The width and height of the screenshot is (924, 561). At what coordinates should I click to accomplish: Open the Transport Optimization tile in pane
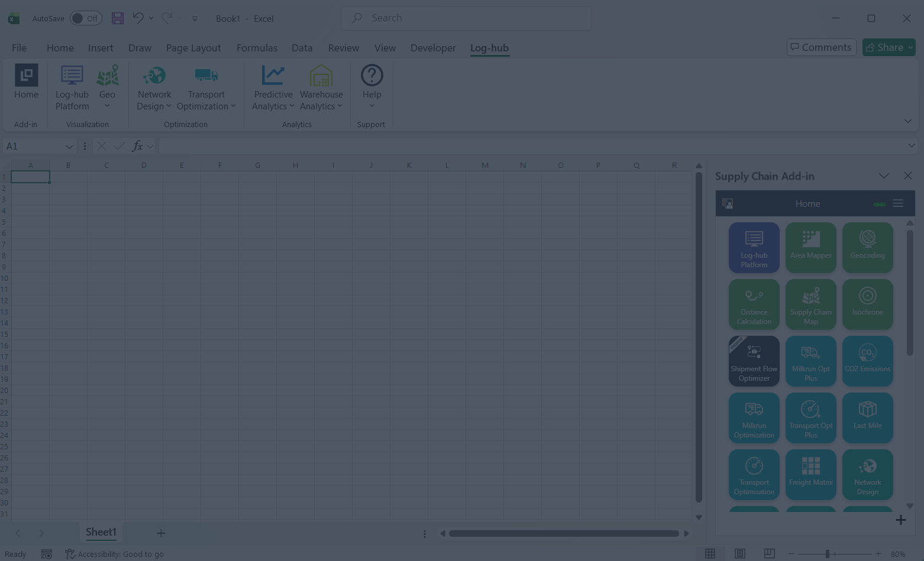pos(754,475)
